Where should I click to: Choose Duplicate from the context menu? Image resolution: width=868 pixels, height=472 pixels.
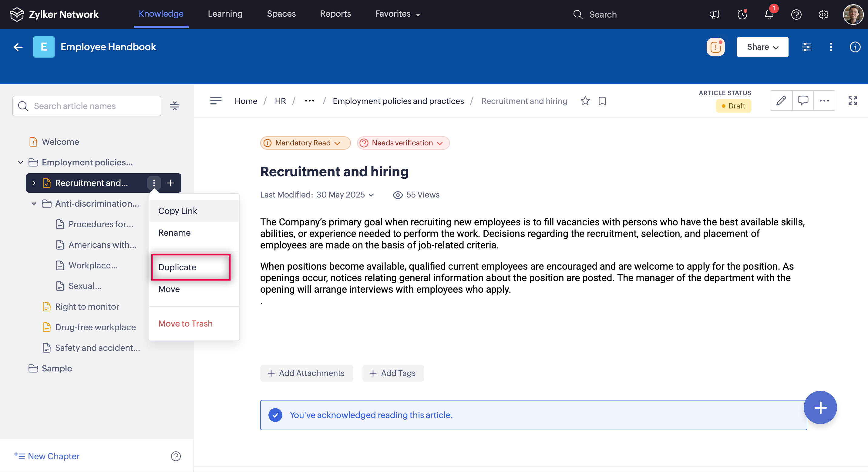pyautogui.click(x=178, y=267)
